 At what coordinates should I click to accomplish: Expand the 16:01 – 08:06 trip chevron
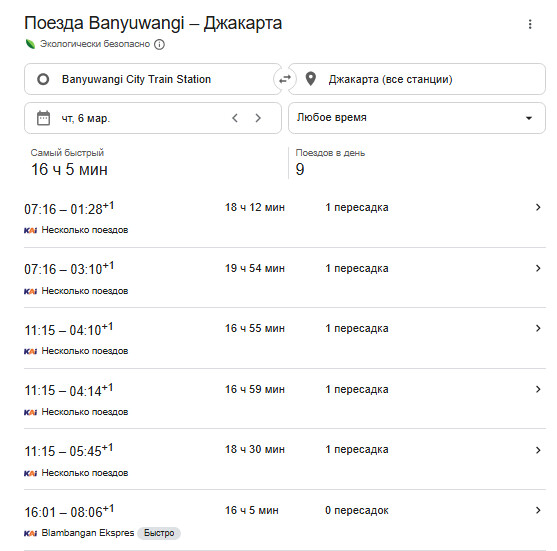pos(538,510)
